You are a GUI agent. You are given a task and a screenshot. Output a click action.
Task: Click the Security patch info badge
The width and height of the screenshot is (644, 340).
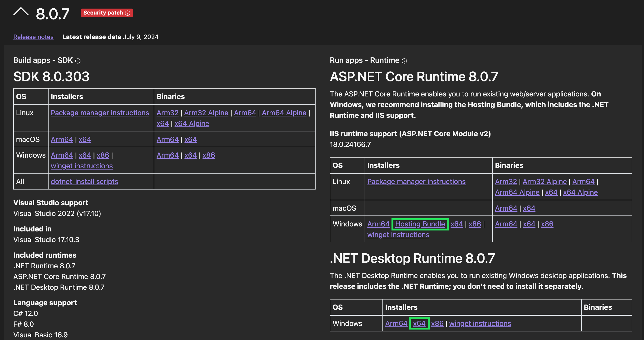pyautogui.click(x=107, y=13)
